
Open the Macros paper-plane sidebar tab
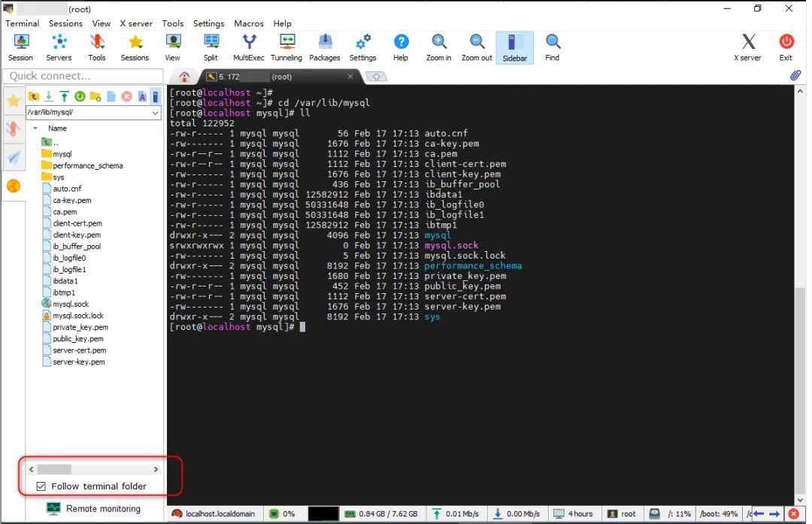click(x=14, y=157)
